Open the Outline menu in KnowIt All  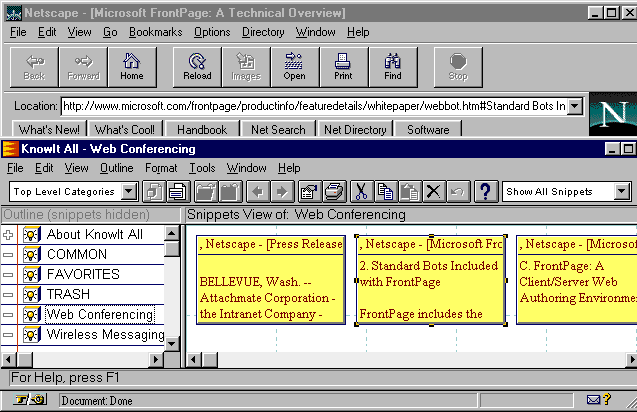pos(116,168)
